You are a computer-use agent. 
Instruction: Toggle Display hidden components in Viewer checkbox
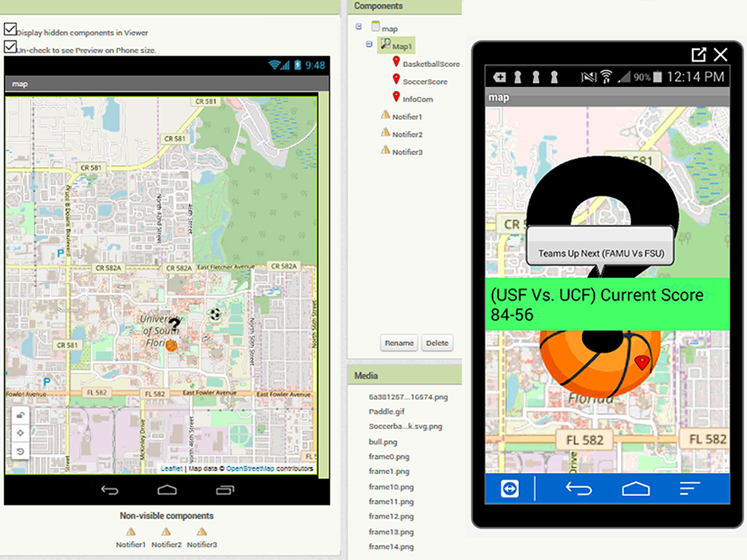tap(10, 29)
